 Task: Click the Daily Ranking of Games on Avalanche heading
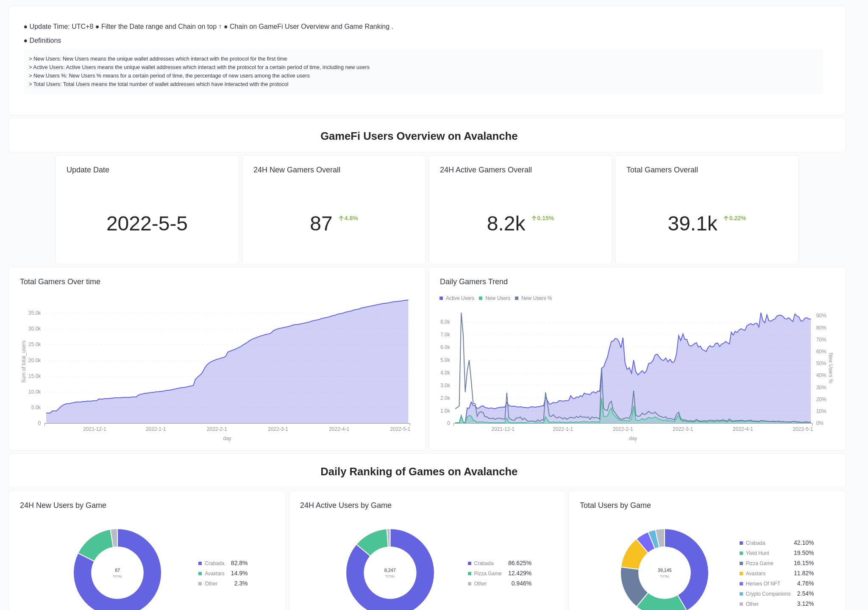[419, 471]
